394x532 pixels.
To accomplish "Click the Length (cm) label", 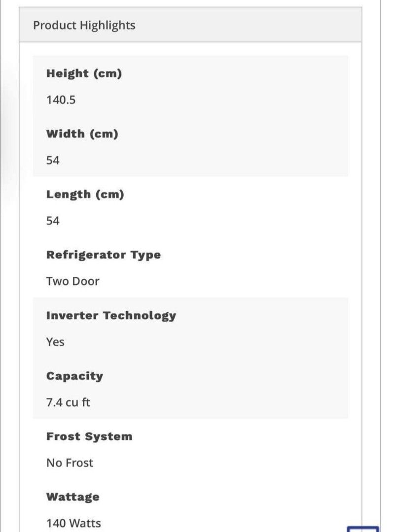I will coord(85,195).
